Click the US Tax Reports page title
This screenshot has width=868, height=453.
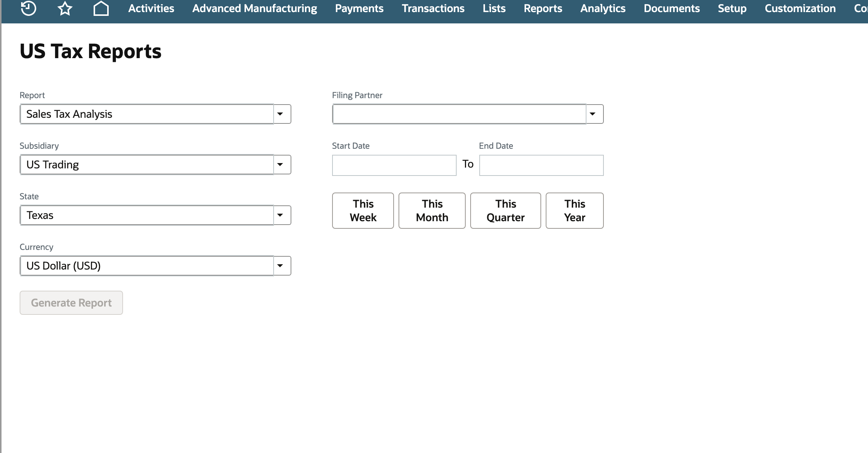(91, 51)
